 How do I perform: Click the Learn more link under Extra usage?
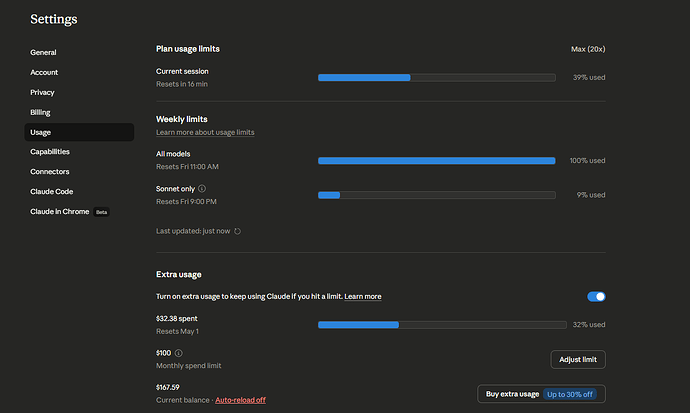click(363, 296)
